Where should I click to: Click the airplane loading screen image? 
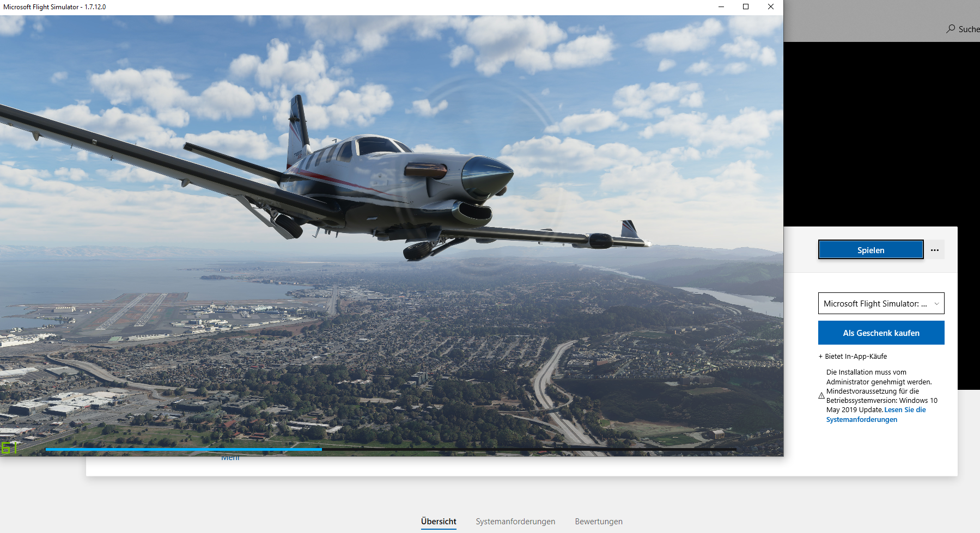click(x=392, y=235)
